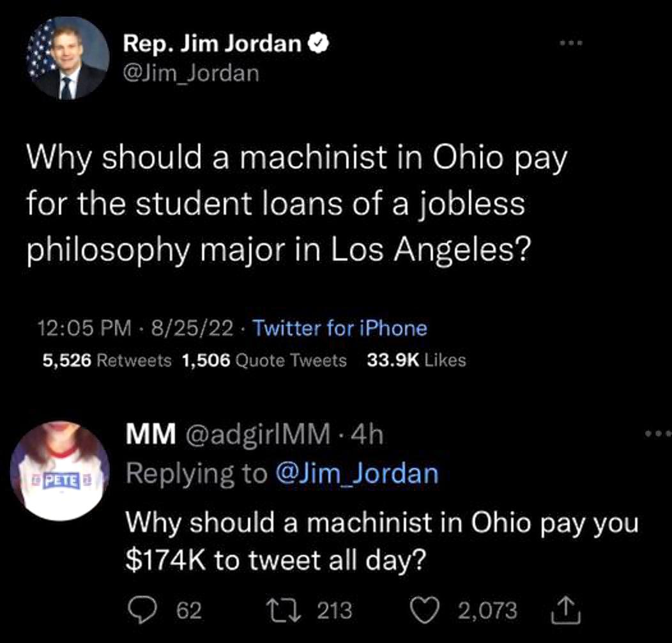Click the verified badge next to Rep. Jim Jordan

pos(318,42)
